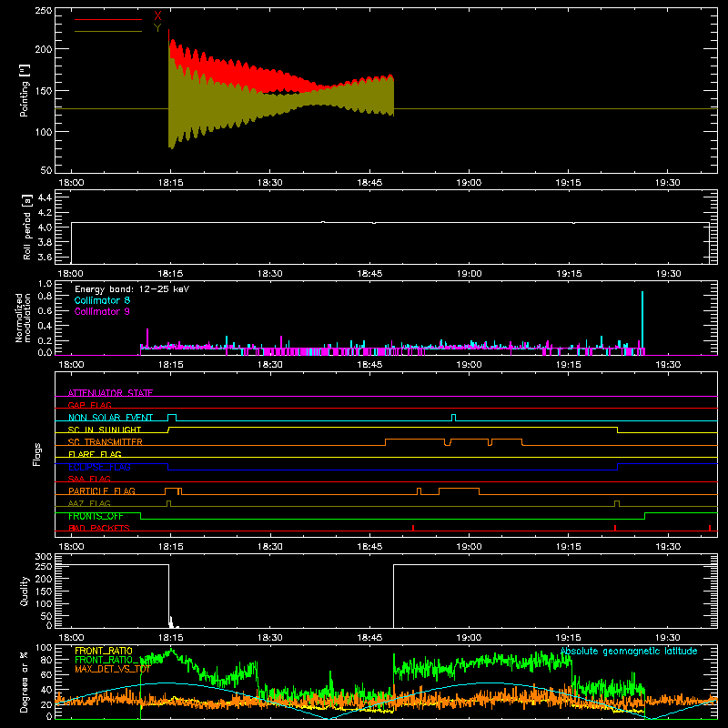Click the NON_SOLAR_EVENT pulse just before 19:00
This screenshot has width=728, height=728.
(453, 418)
